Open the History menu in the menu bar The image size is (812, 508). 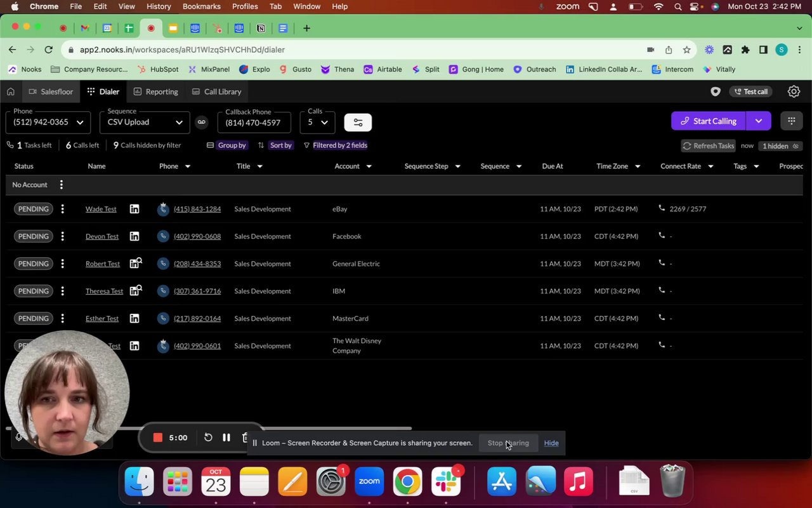point(159,6)
